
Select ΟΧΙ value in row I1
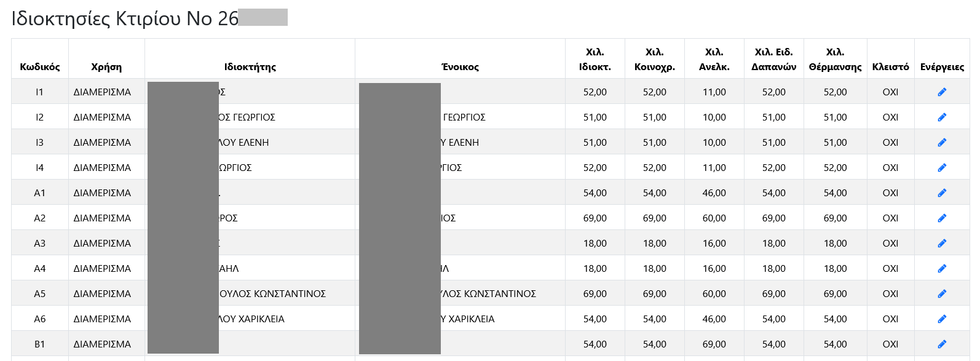[890, 92]
